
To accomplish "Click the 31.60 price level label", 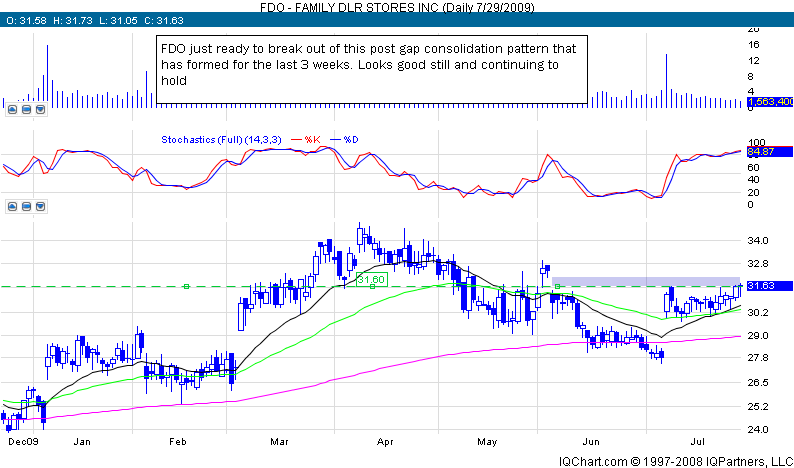I will [370, 279].
